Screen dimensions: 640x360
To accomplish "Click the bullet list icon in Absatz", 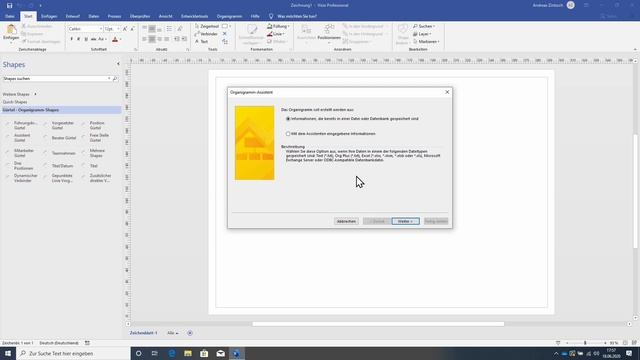I will coord(169,29).
